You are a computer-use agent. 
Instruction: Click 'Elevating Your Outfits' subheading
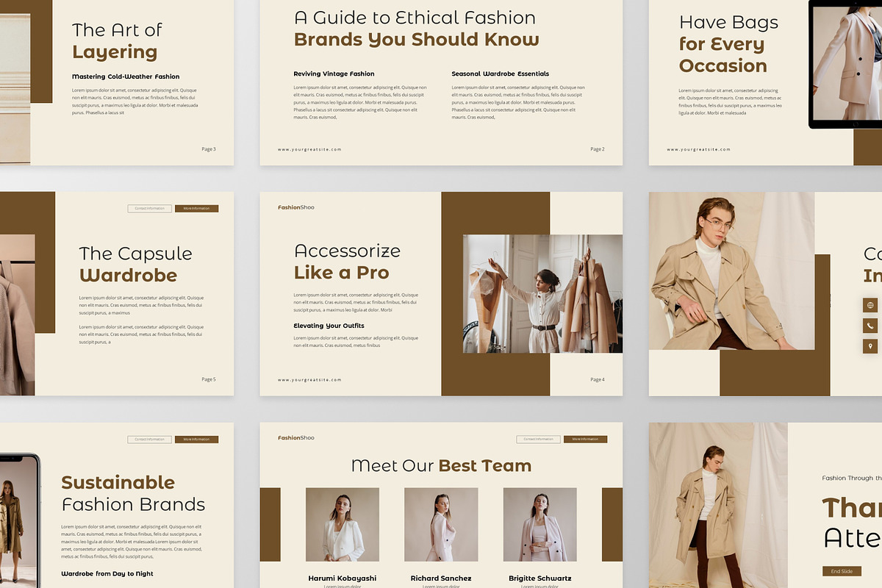pyautogui.click(x=329, y=326)
